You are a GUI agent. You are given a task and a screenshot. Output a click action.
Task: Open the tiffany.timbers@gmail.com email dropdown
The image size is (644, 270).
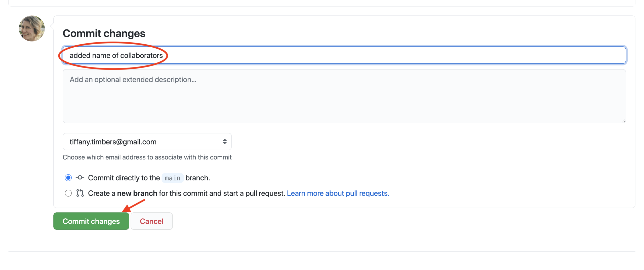pyautogui.click(x=147, y=142)
